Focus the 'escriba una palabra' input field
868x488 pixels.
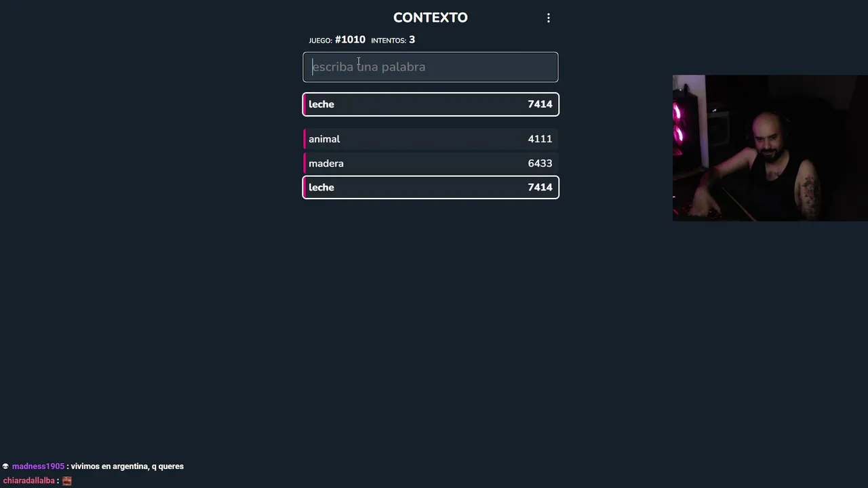coord(431,67)
